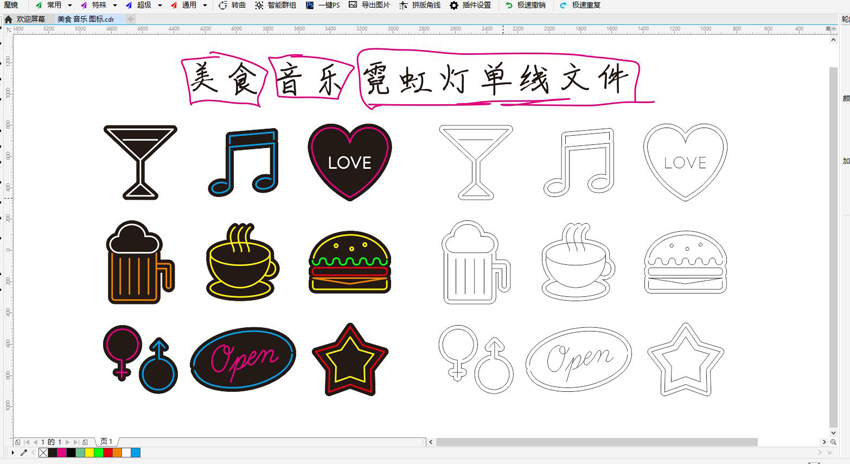Go to the first page arrow
Image resolution: width=850 pixels, height=464 pixels.
[27, 442]
